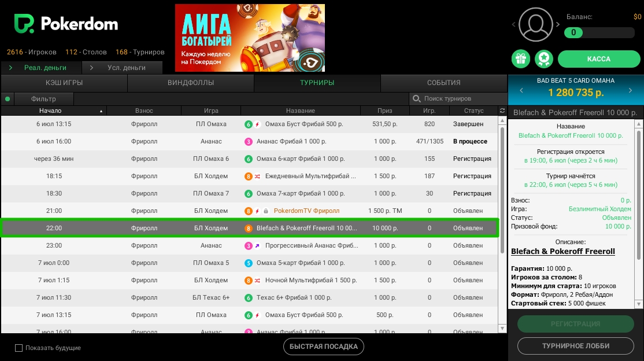The height and width of the screenshot is (361, 644).
Task: Click the search magnifier icon
Action: (416, 99)
